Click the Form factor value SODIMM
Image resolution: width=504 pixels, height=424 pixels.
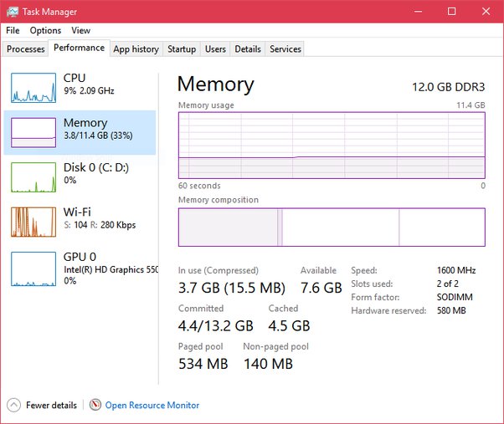tap(455, 297)
